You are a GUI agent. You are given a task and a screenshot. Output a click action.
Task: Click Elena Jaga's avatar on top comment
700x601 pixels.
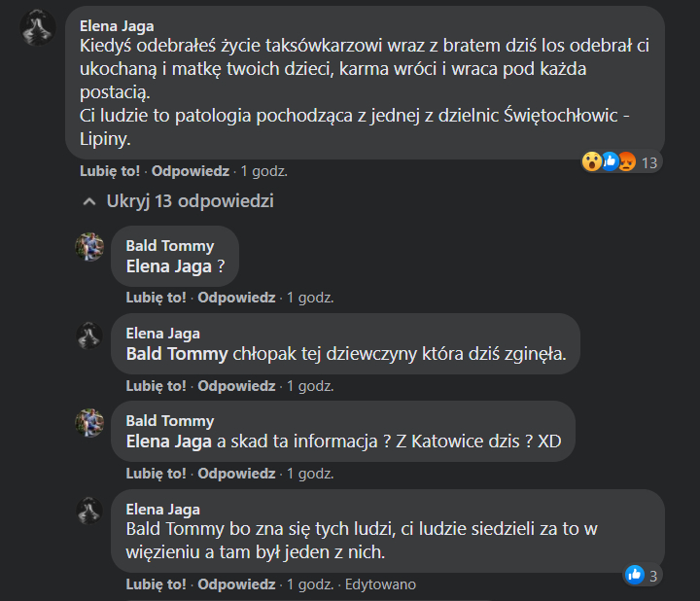click(x=37, y=28)
